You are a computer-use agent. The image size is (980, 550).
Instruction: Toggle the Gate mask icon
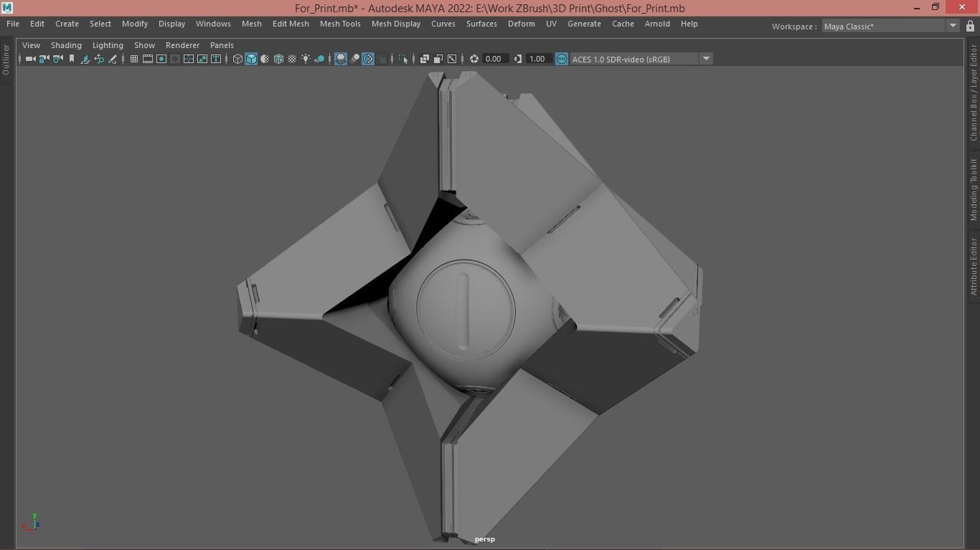(174, 59)
